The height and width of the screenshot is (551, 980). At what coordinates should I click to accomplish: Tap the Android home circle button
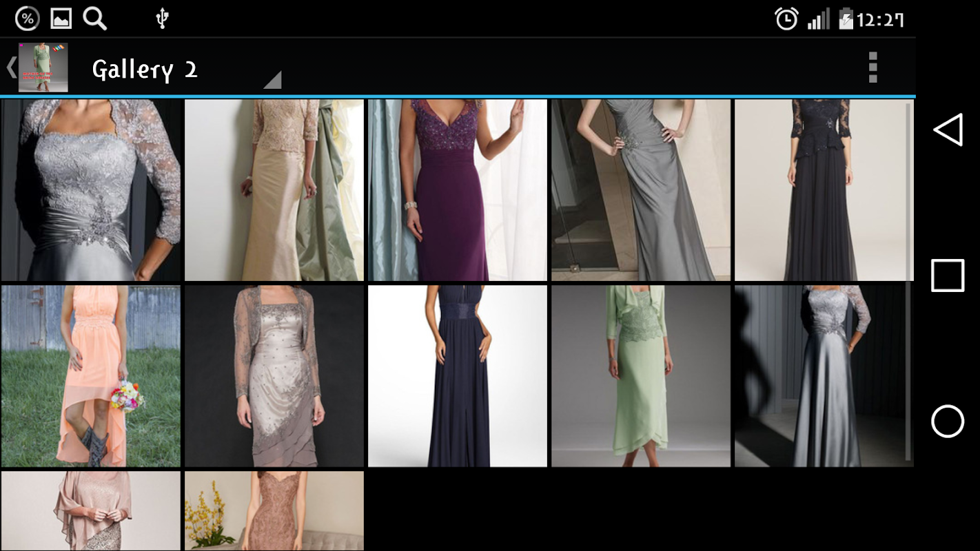tap(948, 422)
